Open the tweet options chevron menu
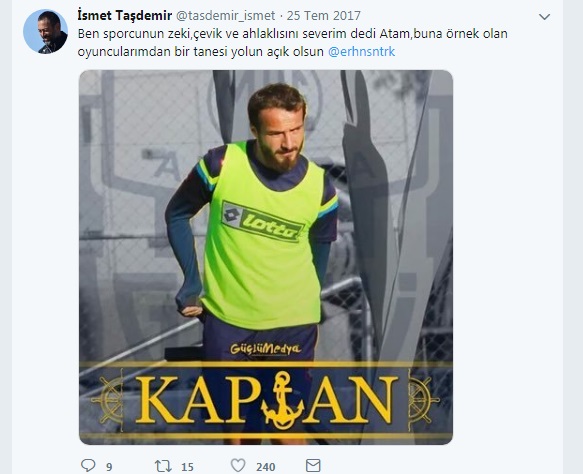 [x=544, y=17]
